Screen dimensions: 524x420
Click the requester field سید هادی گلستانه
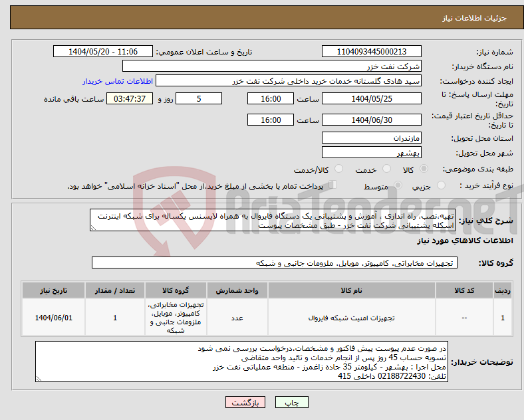[289, 81]
